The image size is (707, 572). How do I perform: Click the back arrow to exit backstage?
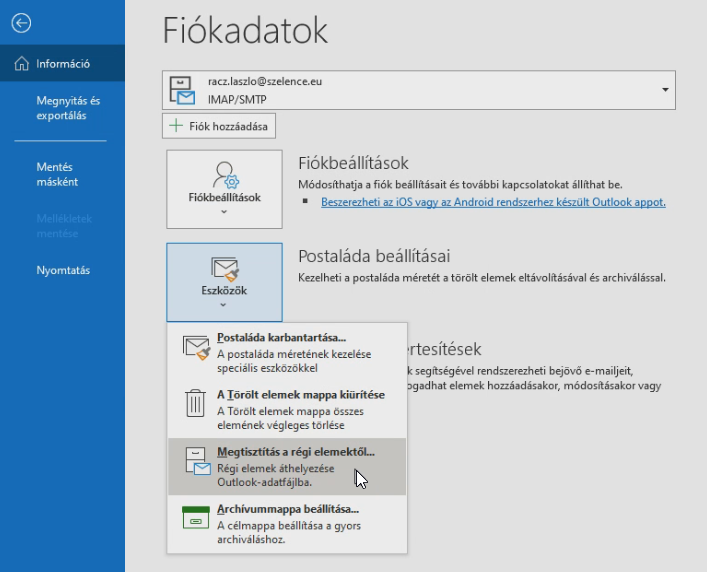point(22,22)
